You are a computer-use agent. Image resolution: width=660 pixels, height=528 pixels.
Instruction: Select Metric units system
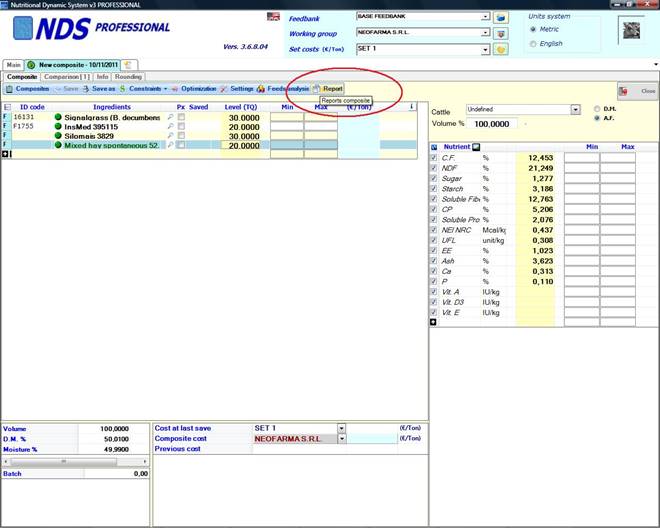pos(533,29)
